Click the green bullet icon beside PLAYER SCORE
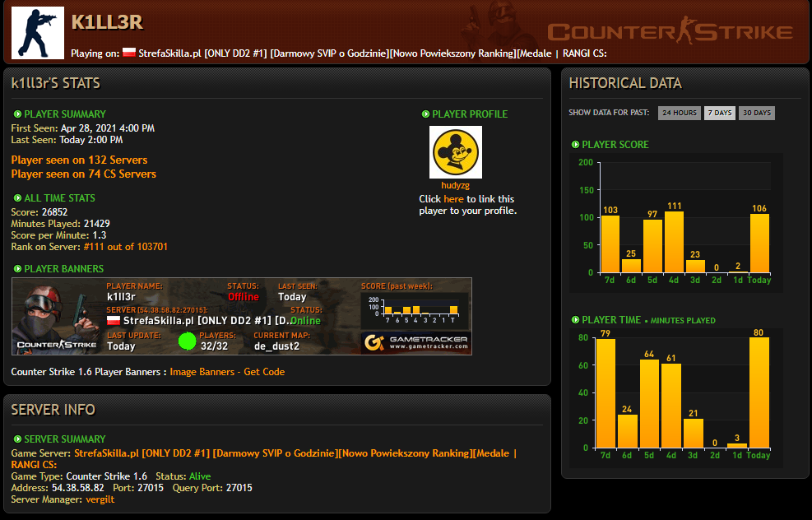 pyautogui.click(x=575, y=145)
